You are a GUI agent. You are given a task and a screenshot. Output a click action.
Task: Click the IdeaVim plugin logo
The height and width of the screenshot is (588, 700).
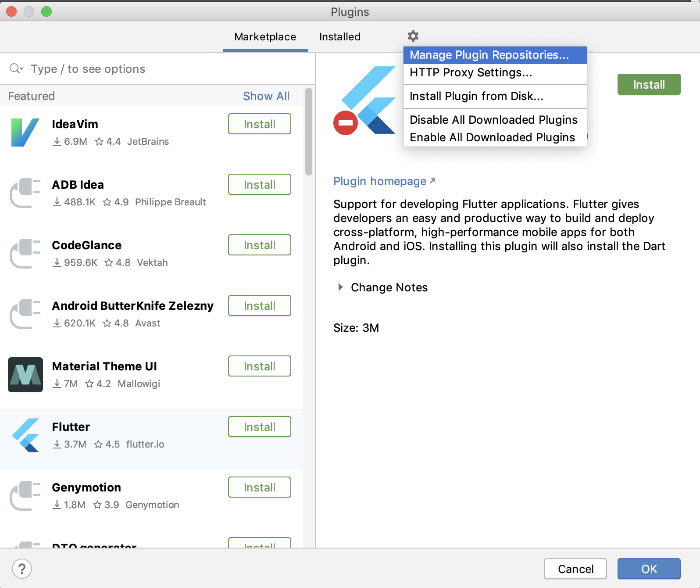click(x=25, y=133)
